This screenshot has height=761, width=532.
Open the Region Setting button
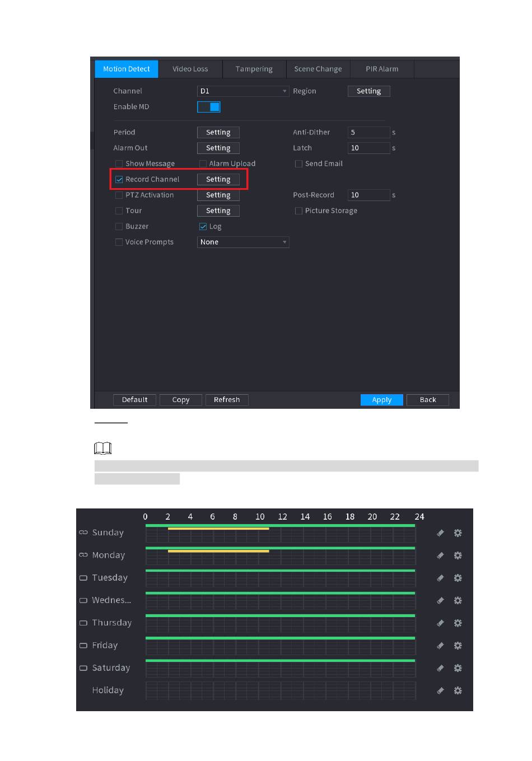point(368,91)
